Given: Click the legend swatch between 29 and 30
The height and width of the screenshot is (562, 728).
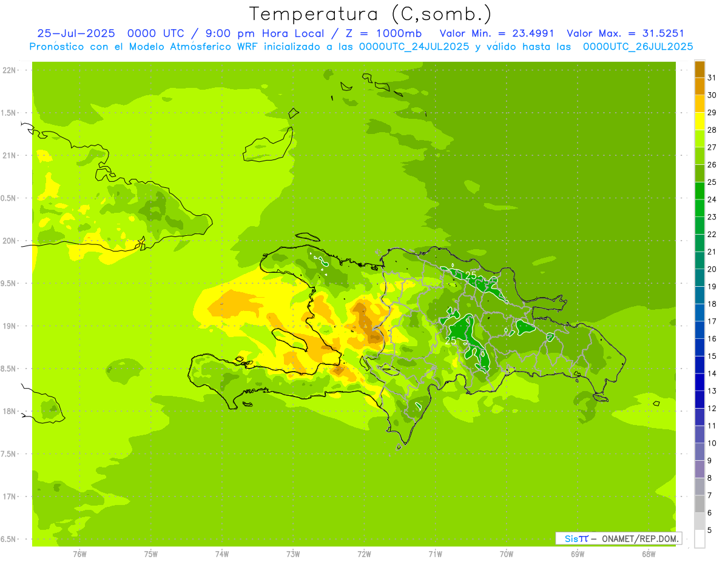Looking at the screenshot, I should 699,104.
